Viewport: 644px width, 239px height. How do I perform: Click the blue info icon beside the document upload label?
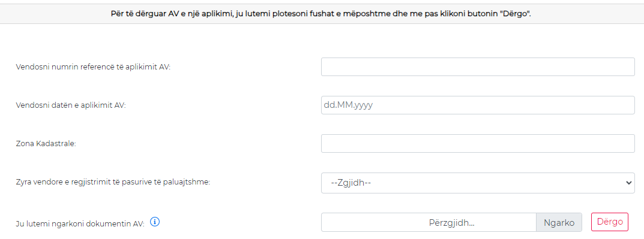pos(154,222)
